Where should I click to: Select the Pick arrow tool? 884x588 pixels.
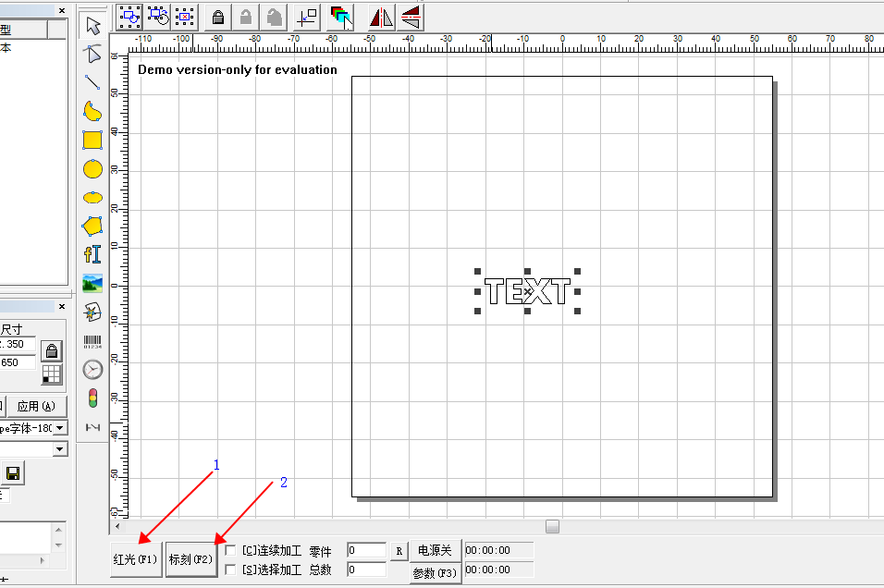(92, 25)
